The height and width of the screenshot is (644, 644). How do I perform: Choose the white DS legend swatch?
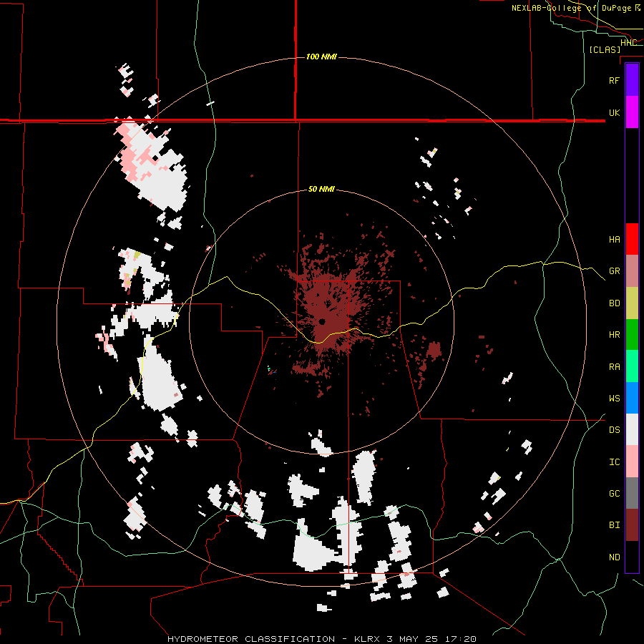(632, 429)
